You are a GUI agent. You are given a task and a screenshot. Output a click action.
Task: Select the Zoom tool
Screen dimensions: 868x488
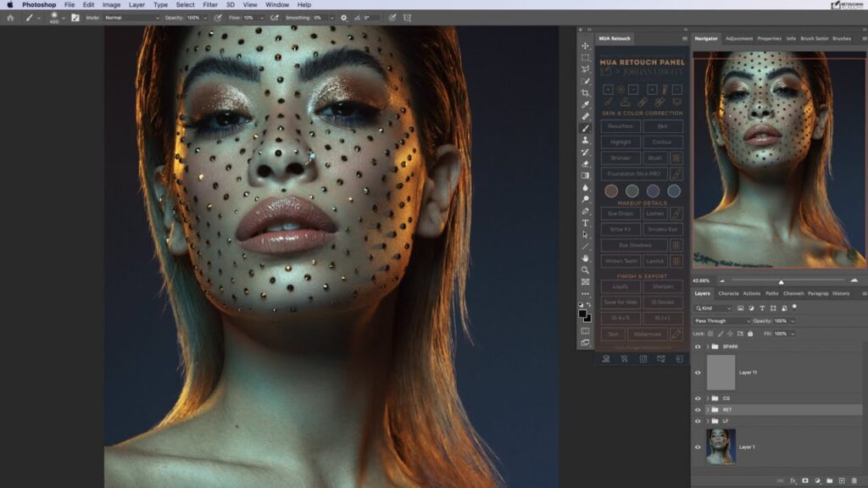585,270
